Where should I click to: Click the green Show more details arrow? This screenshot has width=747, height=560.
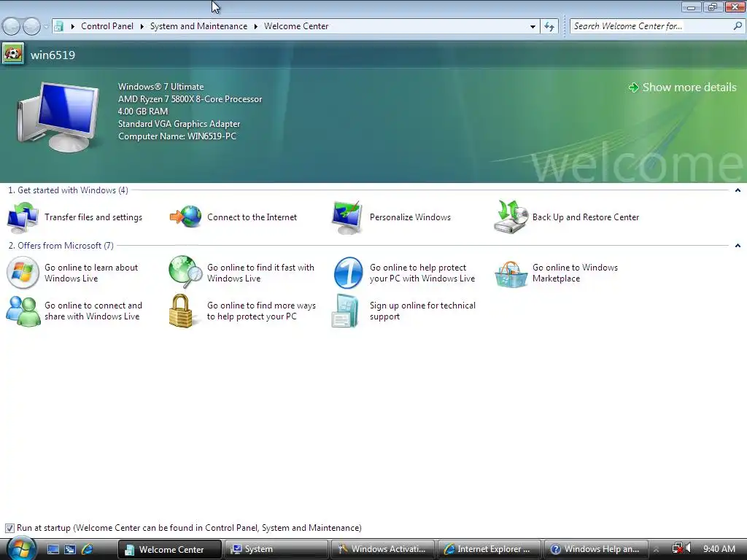click(x=633, y=87)
